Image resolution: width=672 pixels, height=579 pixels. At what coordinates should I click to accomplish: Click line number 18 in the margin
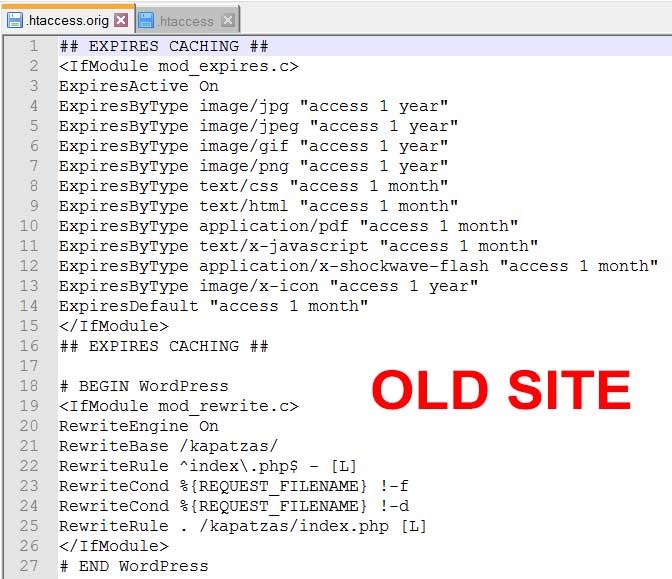[29, 386]
